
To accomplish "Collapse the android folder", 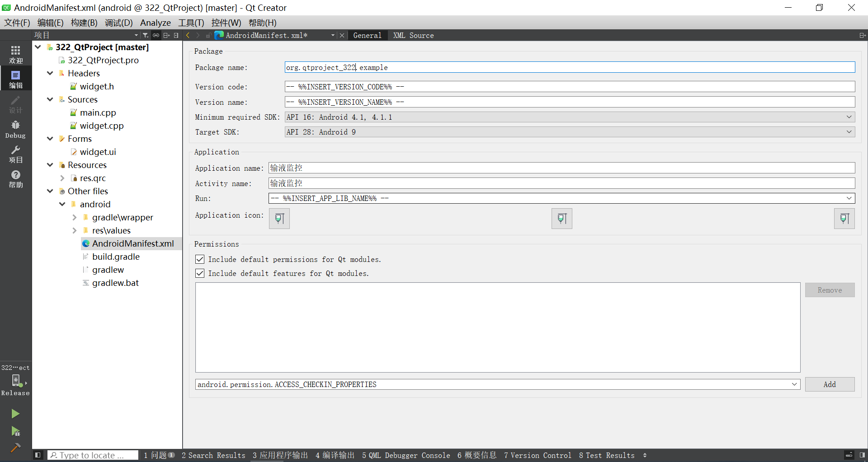I will pyautogui.click(x=62, y=204).
